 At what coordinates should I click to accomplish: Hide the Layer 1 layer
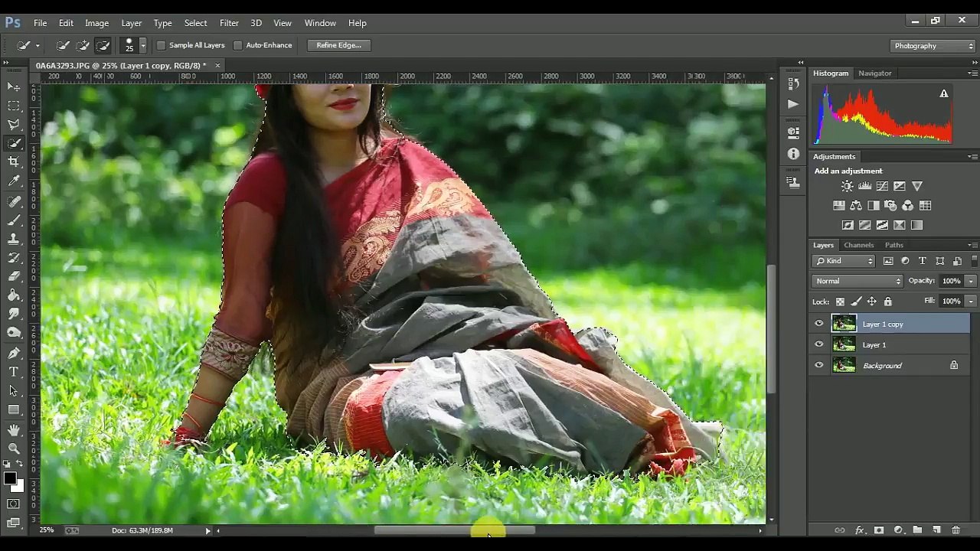click(819, 344)
